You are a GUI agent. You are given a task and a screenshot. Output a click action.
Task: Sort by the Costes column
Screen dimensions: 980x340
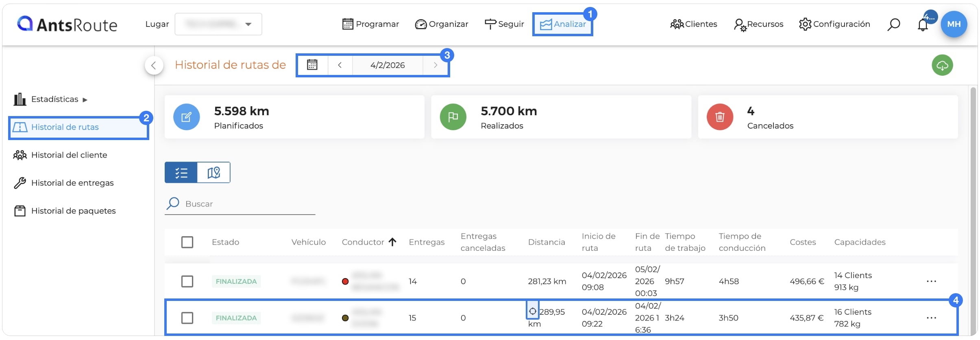[x=803, y=242]
